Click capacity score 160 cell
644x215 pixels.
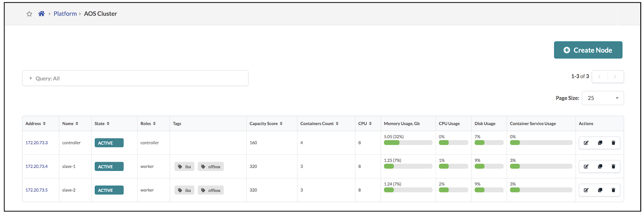pos(253,143)
